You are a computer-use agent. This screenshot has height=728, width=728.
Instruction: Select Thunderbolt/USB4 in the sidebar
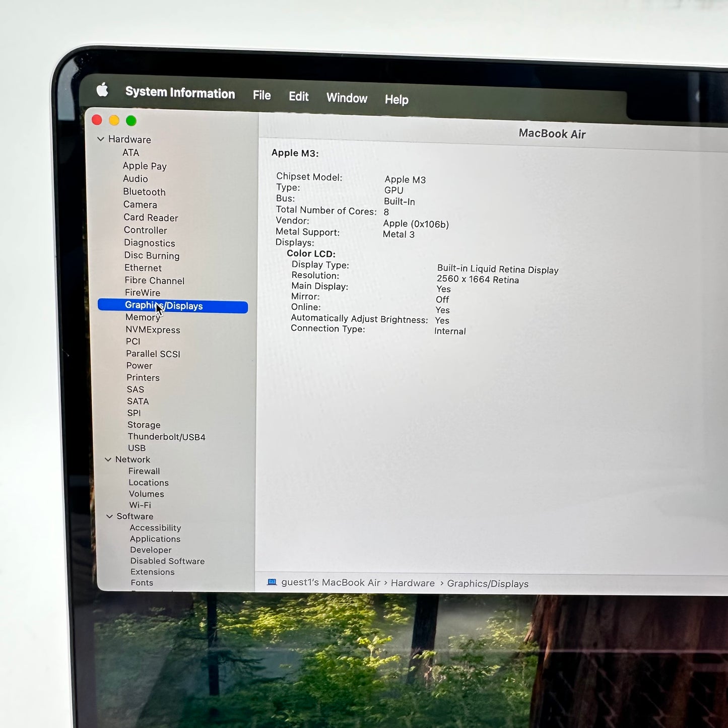[x=166, y=437]
